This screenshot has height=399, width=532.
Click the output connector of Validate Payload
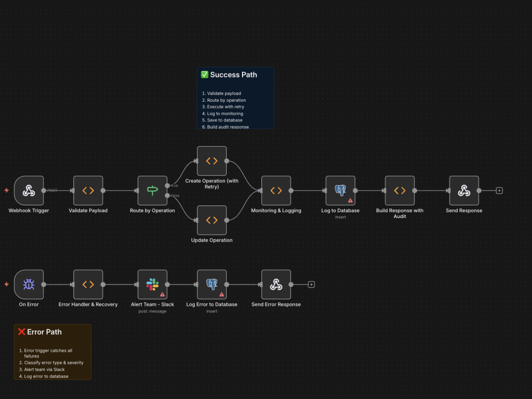tap(103, 190)
